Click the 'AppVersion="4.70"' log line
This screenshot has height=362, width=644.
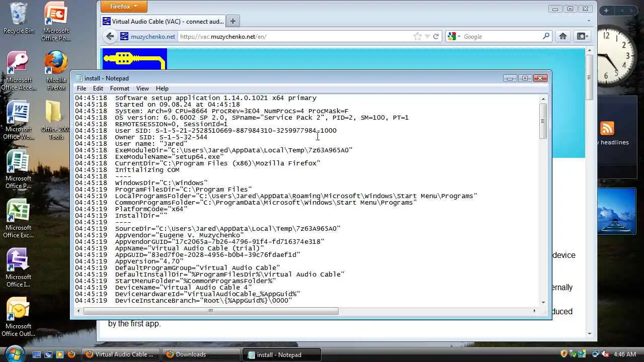[149, 261]
